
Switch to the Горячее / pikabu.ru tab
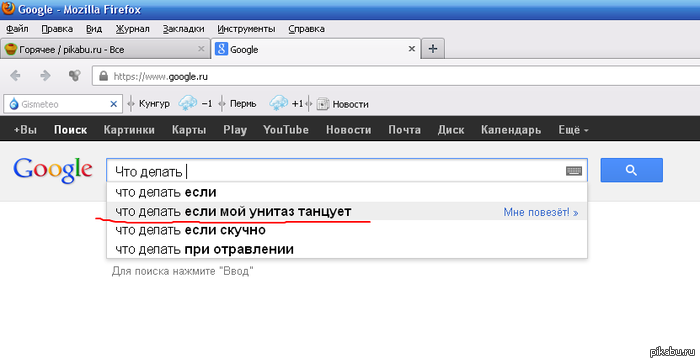tap(105, 49)
